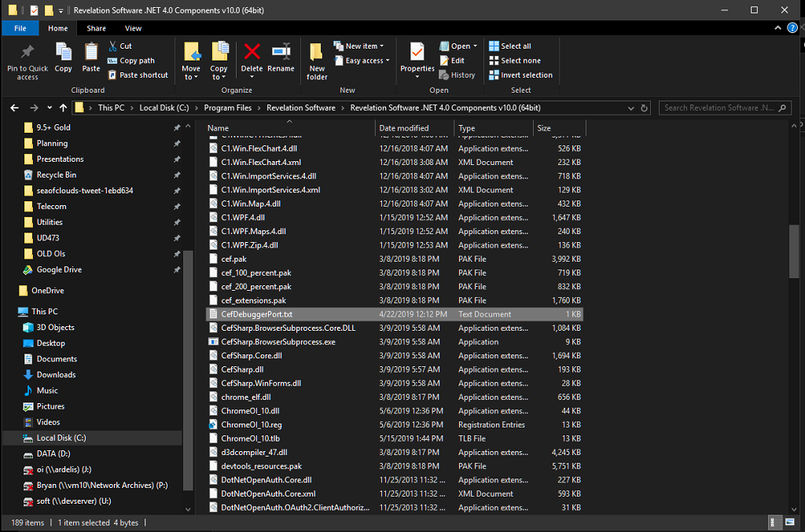Click Invert selection

click(520, 75)
